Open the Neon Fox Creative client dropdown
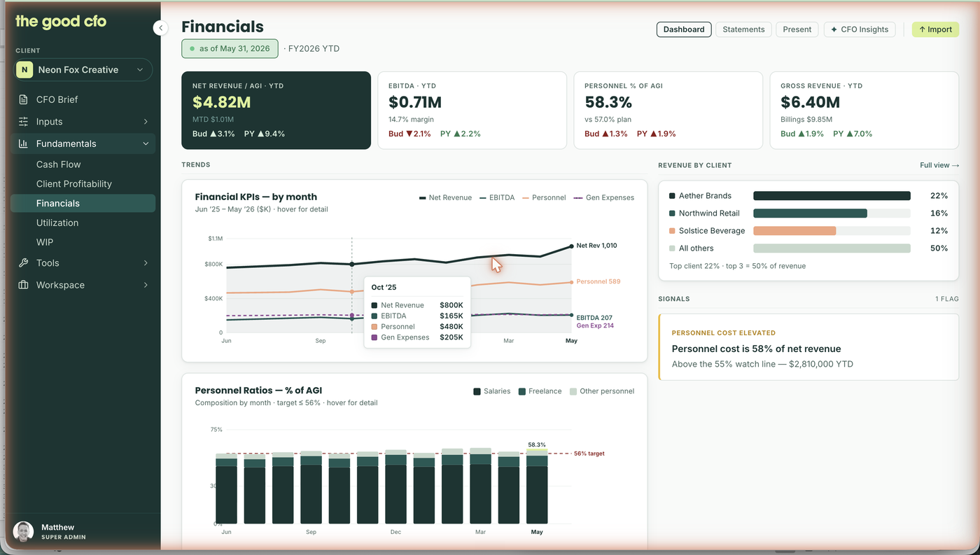 83,70
